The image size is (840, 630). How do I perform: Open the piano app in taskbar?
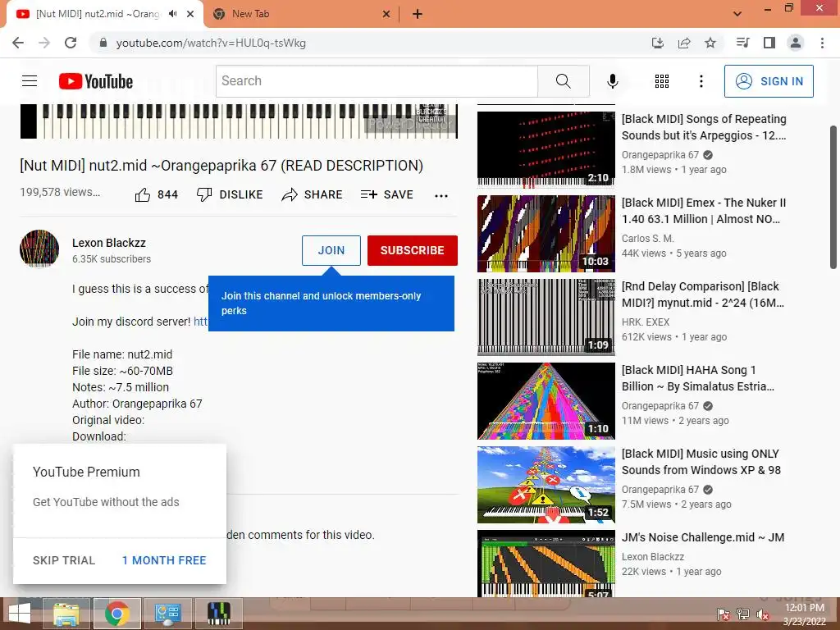(x=218, y=614)
